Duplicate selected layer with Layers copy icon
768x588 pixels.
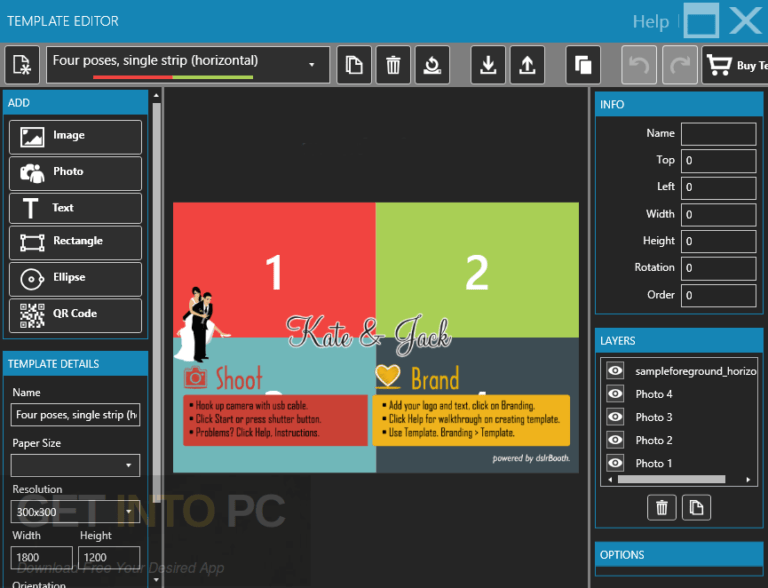pos(696,508)
